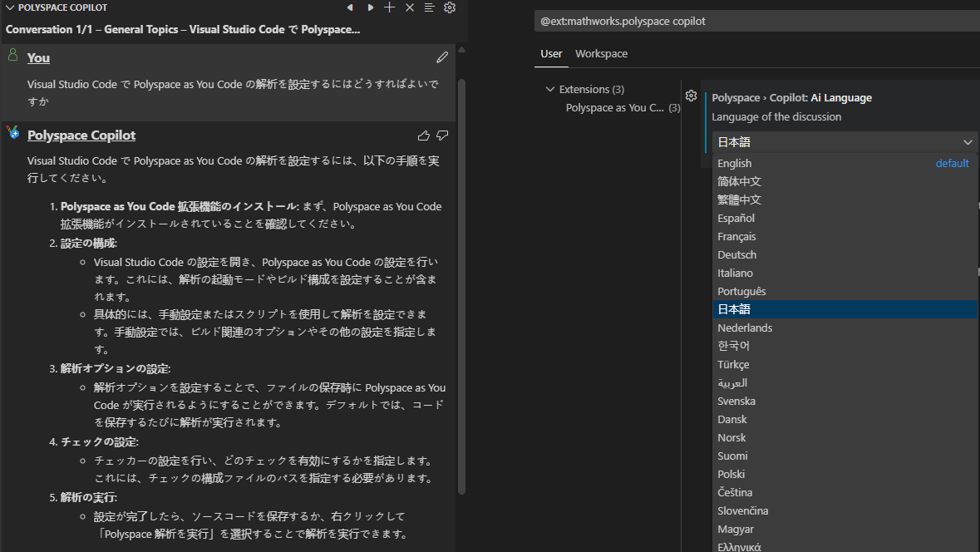This screenshot has height=552, width=980.
Task: Click the gear icon beside Ai Language setting
Action: 691,96
